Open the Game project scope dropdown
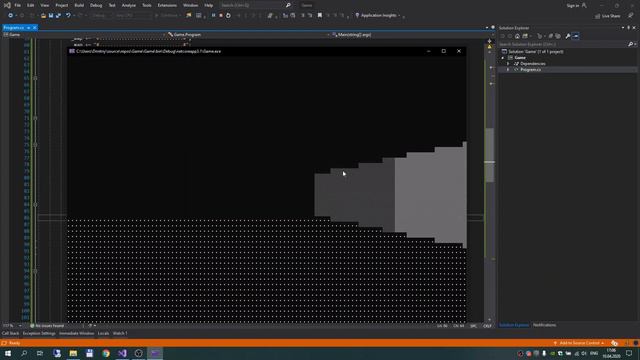 [x=84, y=35]
